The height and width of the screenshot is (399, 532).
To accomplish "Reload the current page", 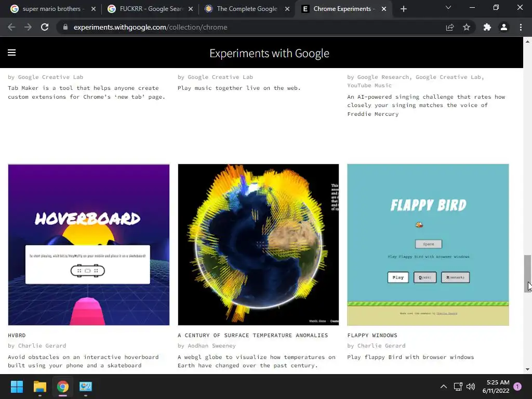I will [x=45, y=27].
